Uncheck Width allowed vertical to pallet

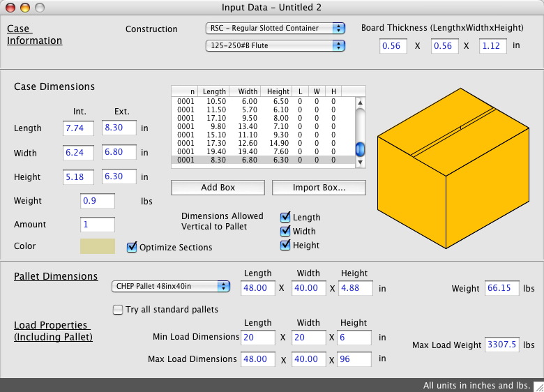coord(285,231)
